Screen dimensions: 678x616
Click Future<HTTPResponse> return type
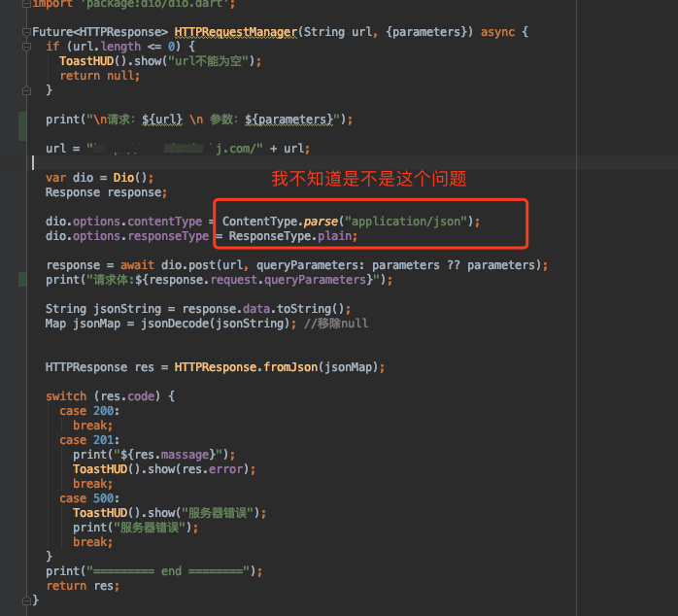pyautogui.click(x=100, y=32)
